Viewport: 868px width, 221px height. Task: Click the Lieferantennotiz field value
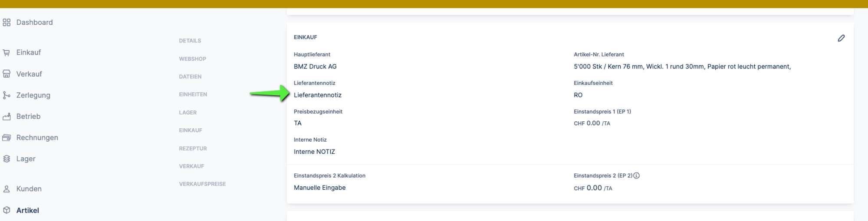tap(318, 95)
